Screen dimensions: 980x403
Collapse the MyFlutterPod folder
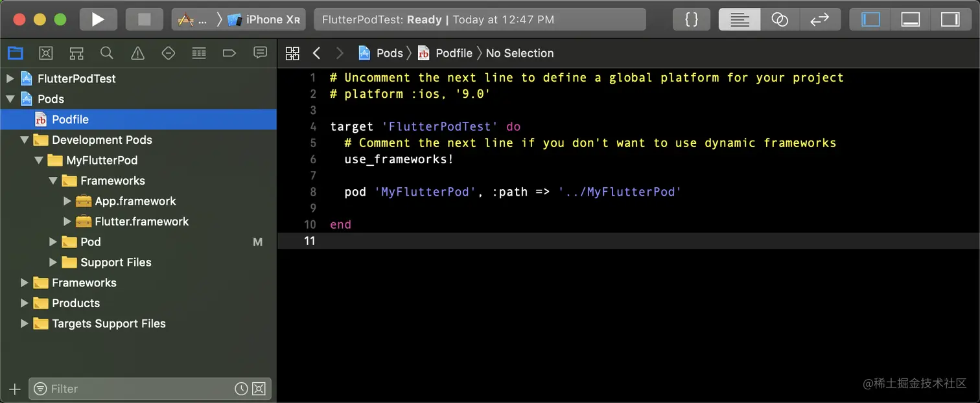[39, 160]
